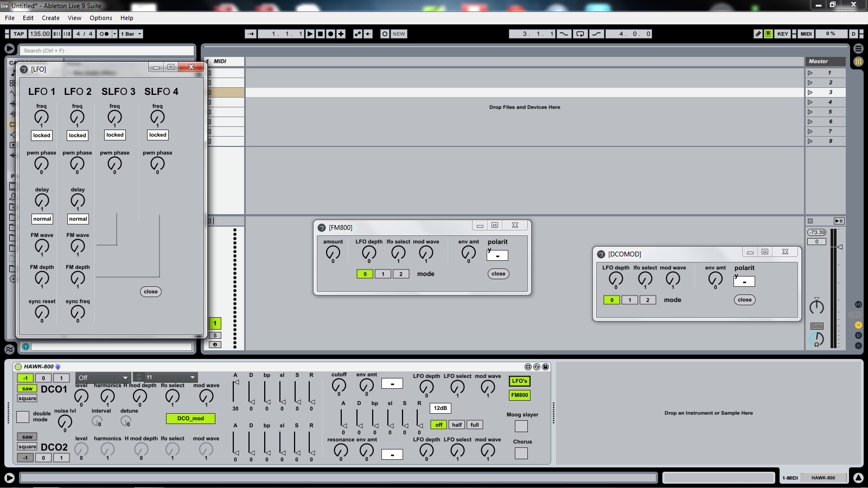The width and height of the screenshot is (868, 488).
Task: Click the HAWK-800 hand hot-swap icon
Action: pyautogui.click(x=58, y=367)
